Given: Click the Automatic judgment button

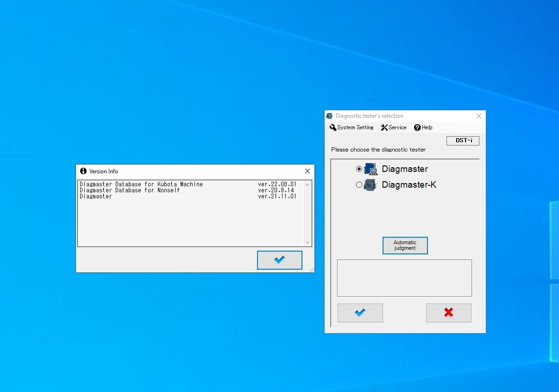Looking at the screenshot, I should click(x=405, y=246).
